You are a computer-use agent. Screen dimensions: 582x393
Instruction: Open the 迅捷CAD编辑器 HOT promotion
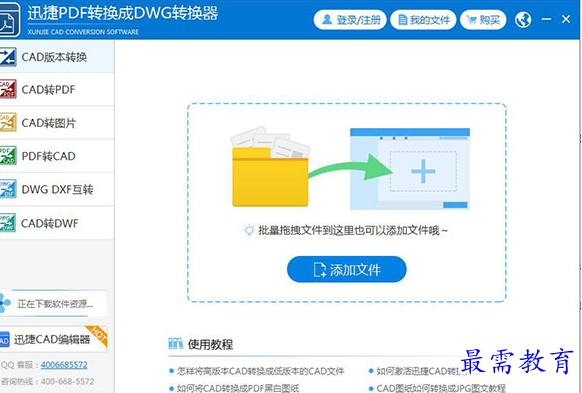54,339
